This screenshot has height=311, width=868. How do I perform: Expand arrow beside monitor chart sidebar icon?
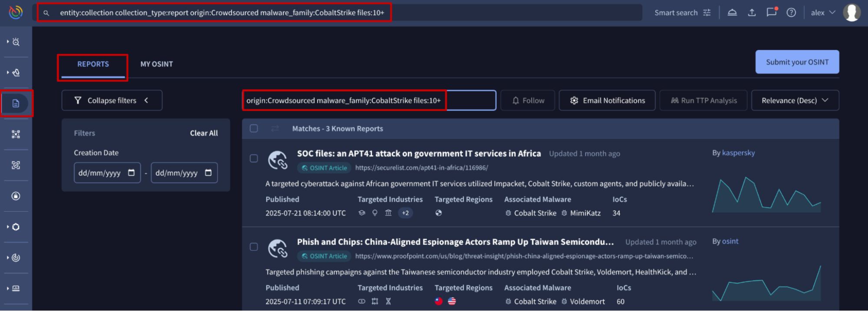[8, 288]
